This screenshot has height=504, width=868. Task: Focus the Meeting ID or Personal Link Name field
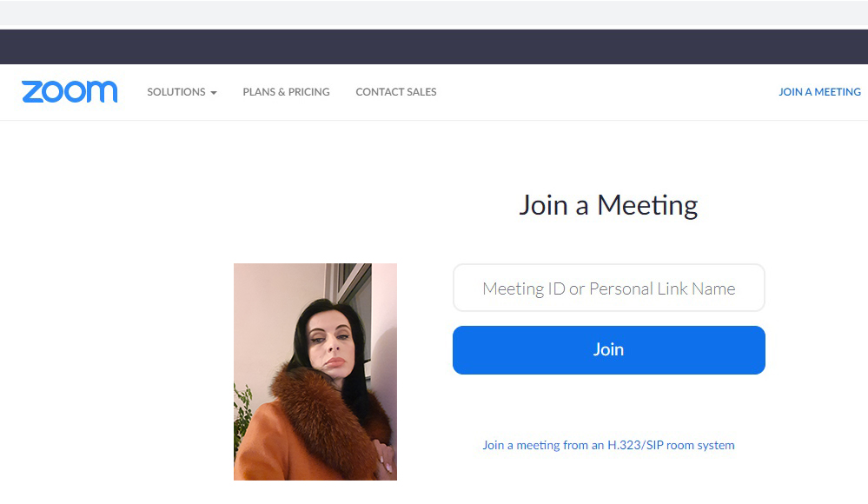pyautogui.click(x=609, y=288)
